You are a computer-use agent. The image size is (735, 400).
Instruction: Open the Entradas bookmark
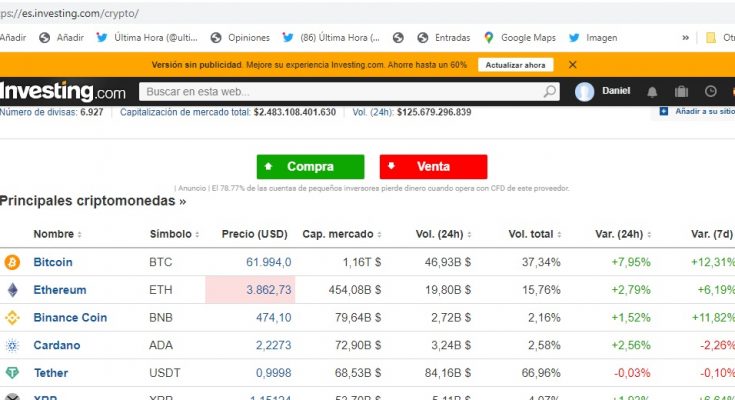click(443, 38)
